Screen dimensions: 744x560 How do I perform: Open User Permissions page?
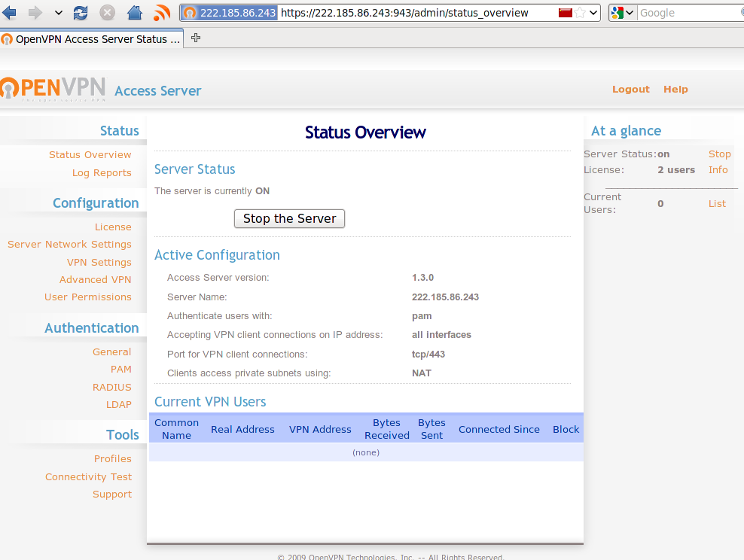click(x=88, y=297)
